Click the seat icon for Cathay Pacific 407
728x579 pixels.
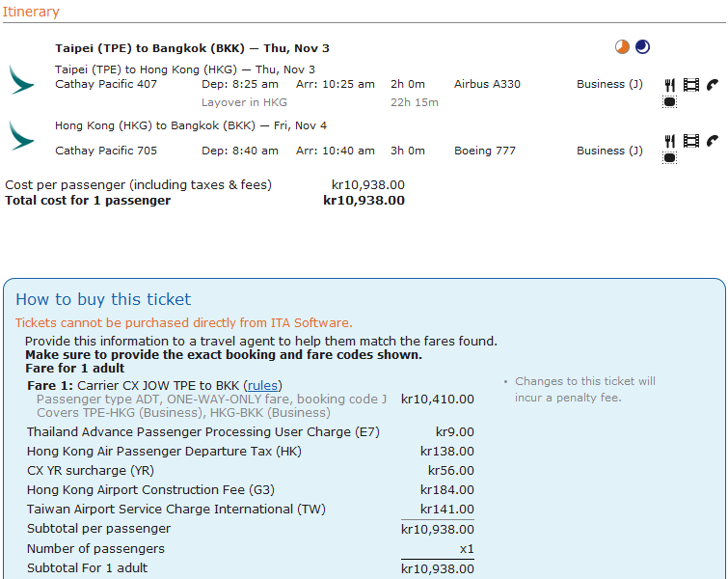670,101
